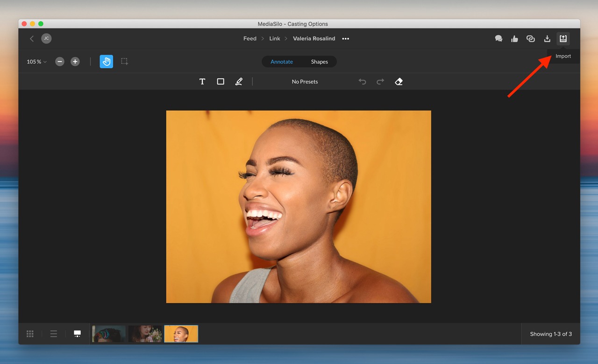The height and width of the screenshot is (364, 598).
Task: Select the rectangle shape tool
Action: click(x=221, y=82)
